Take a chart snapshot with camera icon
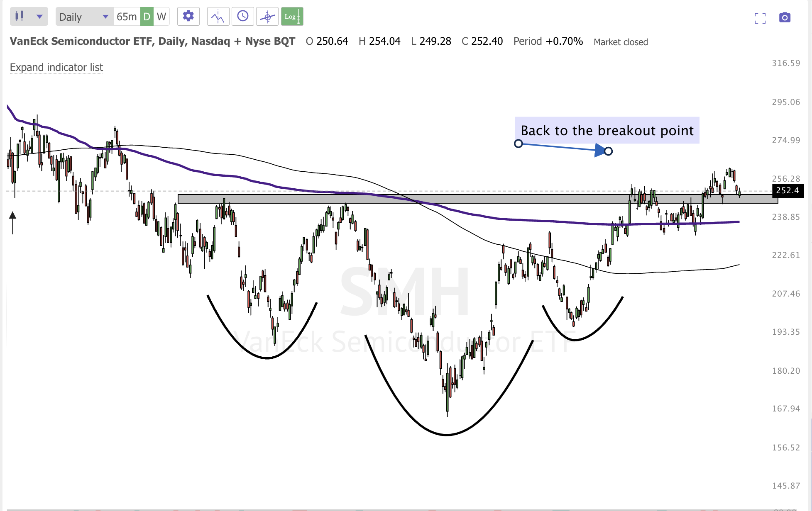This screenshot has width=812, height=511. (785, 17)
